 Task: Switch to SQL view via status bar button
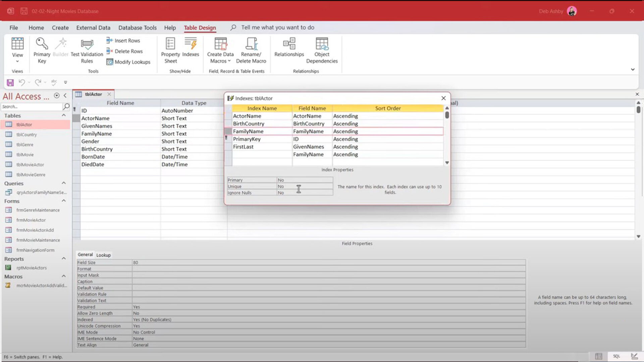616,356
